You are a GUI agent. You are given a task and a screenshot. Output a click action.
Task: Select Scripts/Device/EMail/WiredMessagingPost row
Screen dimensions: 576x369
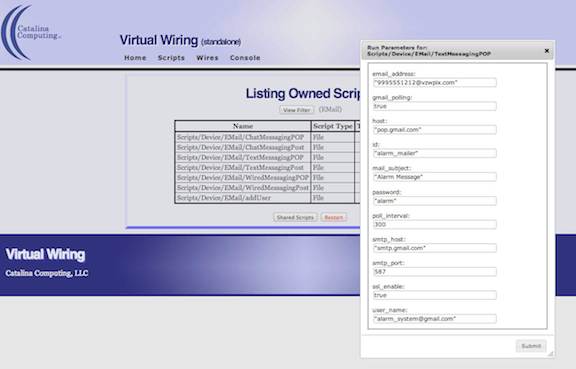pos(267,188)
